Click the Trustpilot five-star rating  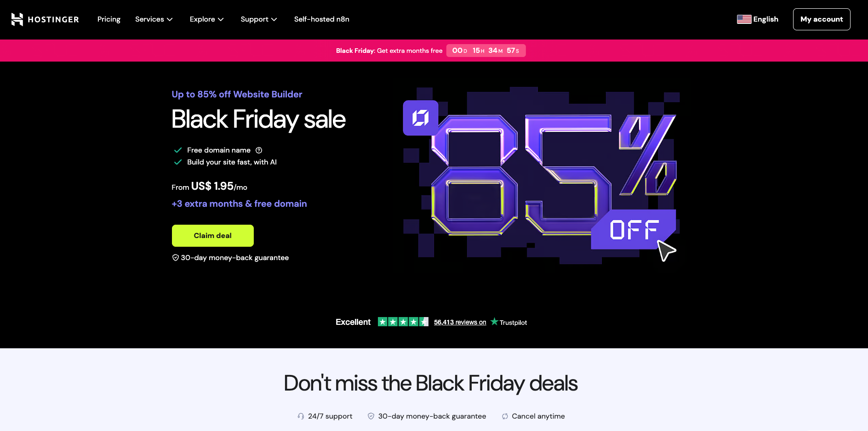[x=403, y=322]
